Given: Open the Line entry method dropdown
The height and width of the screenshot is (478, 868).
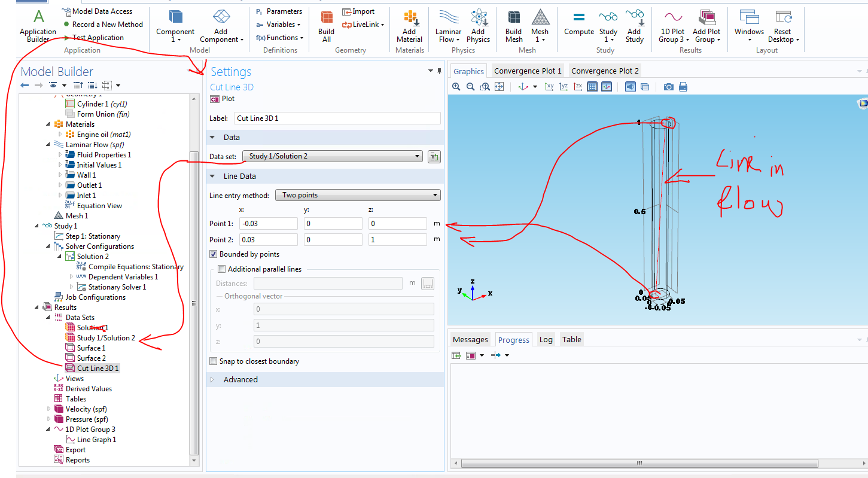Looking at the screenshot, I should [358, 195].
